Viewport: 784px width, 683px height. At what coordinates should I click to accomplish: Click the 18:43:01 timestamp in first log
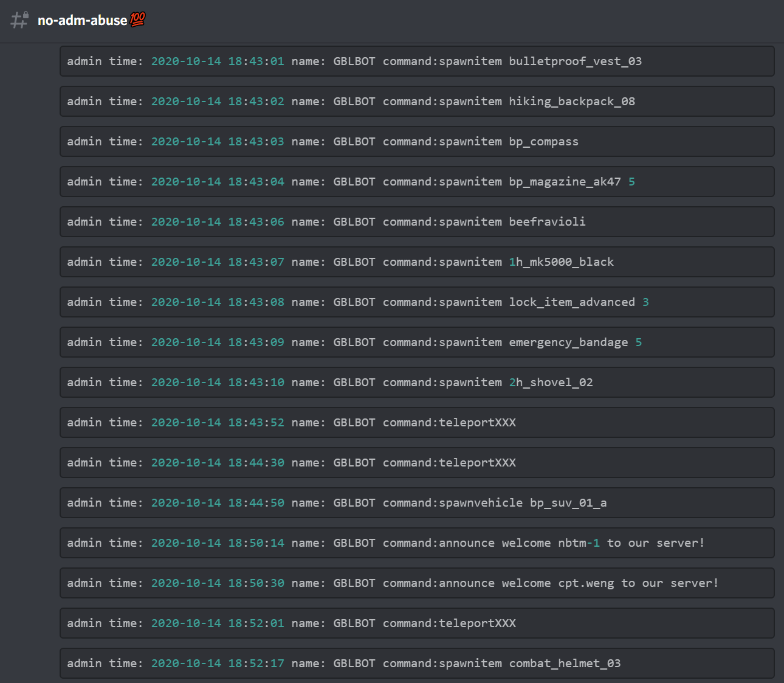click(x=256, y=61)
